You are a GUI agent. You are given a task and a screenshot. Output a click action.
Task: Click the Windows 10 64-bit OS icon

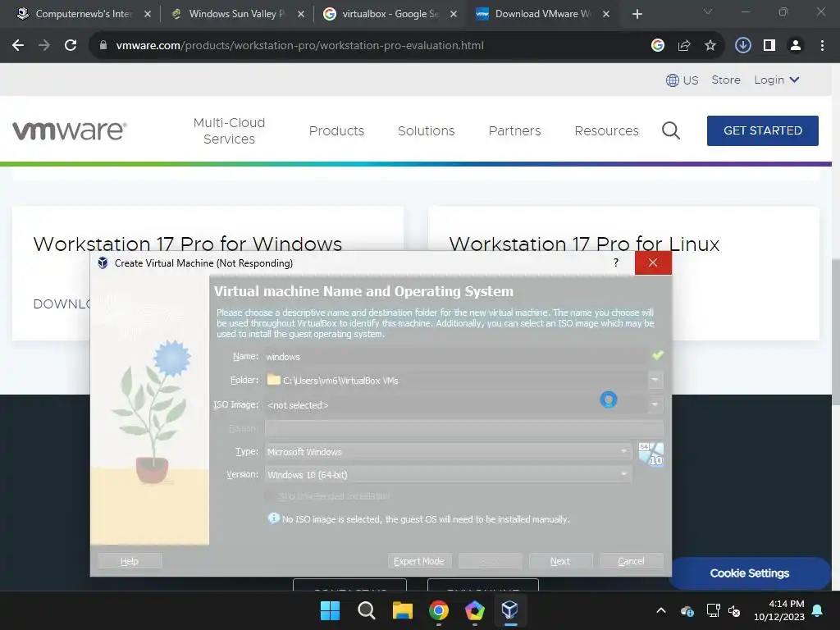click(x=651, y=454)
